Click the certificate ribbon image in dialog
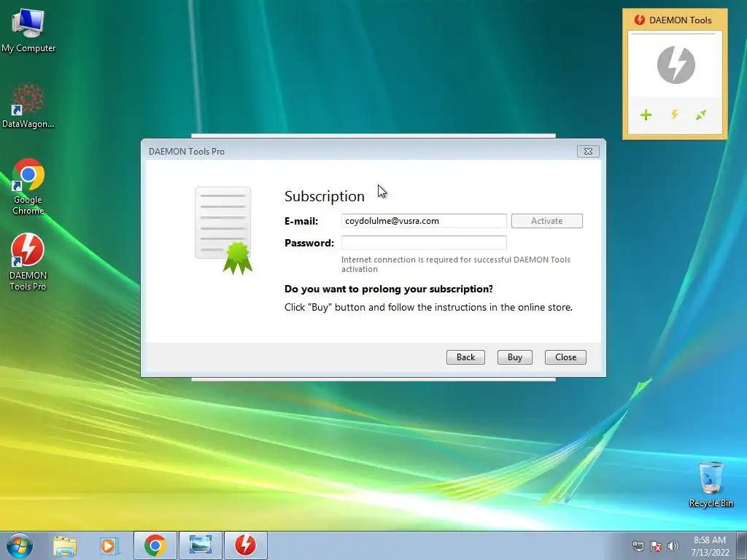This screenshot has width=747, height=560. 223,230
